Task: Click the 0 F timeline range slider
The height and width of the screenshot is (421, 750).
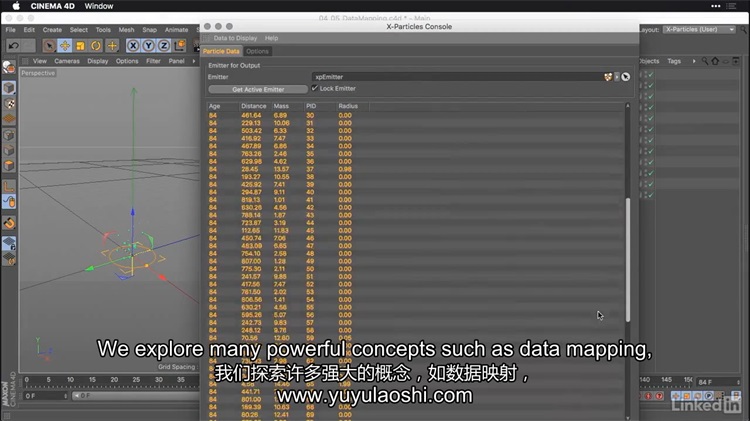Action: [x=136, y=396]
